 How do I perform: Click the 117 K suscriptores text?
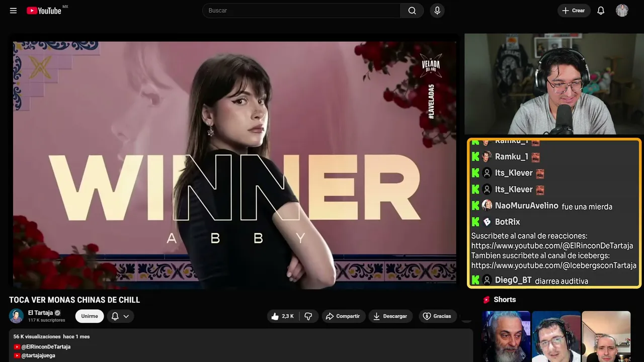pos(47,320)
